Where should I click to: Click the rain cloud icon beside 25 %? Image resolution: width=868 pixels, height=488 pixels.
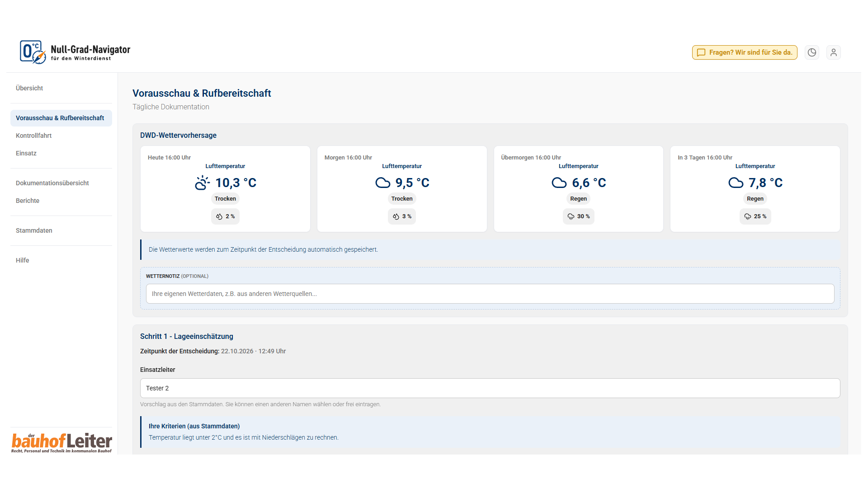coord(748,216)
